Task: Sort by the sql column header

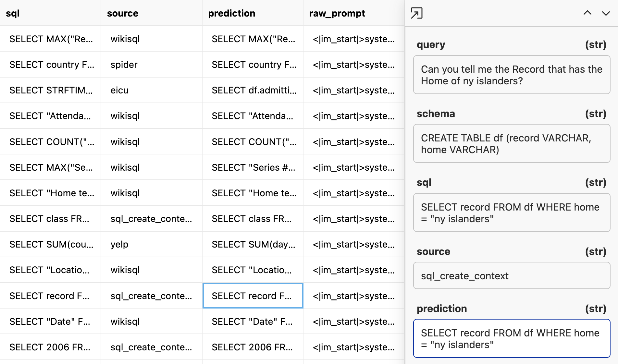Action: [x=50, y=13]
